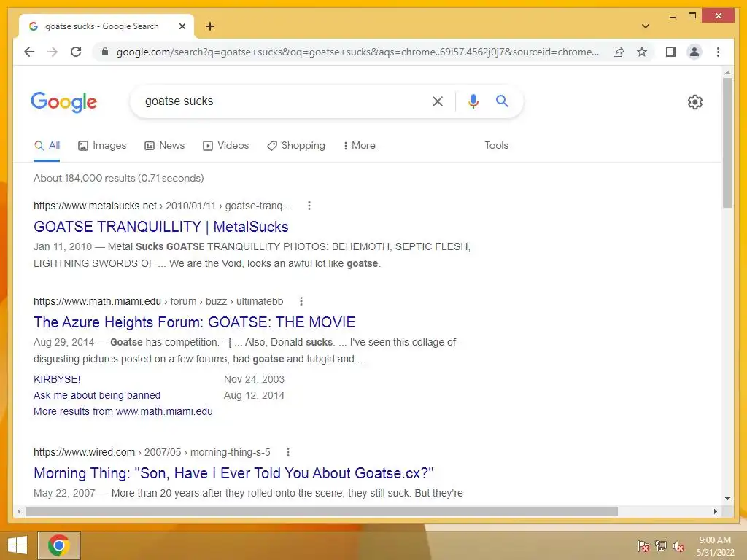Viewport: 747px width, 560px height.
Task: Open The Azure Heights Forum link
Action: 194,322
